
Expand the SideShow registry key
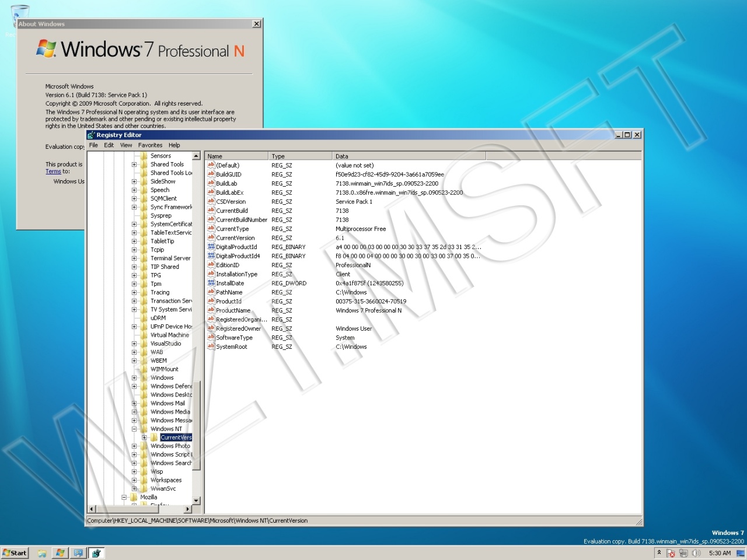(x=134, y=181)
